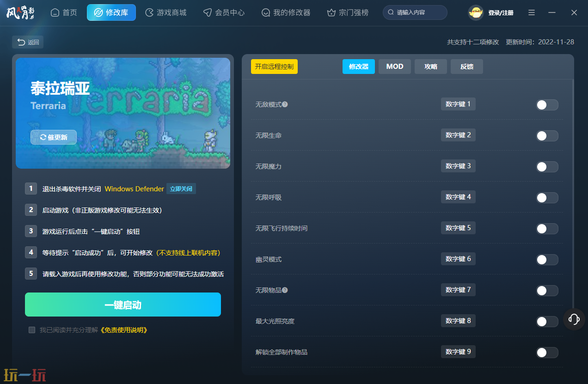
Task: Click the 开启远程控制 button
Action: (275, 67)
